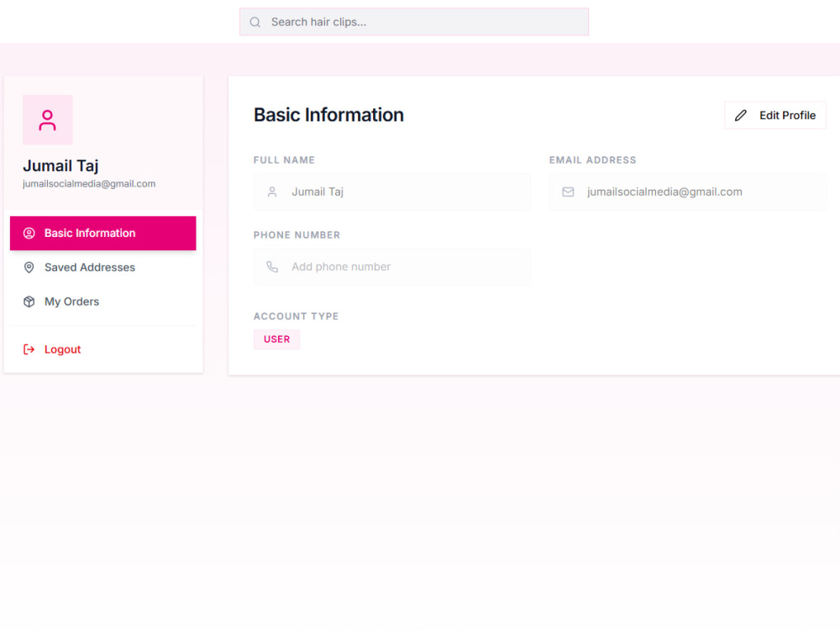Click the sidebar name Jumail Taj
Screen dimensions: 840x630
coord(60,166)
